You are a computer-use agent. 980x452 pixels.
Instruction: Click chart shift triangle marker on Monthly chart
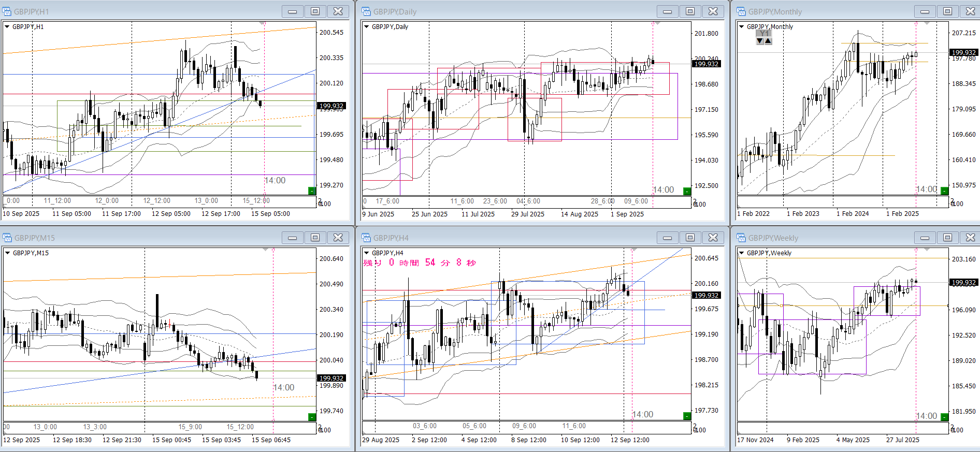pyautogui.click(x=927, y=24)
